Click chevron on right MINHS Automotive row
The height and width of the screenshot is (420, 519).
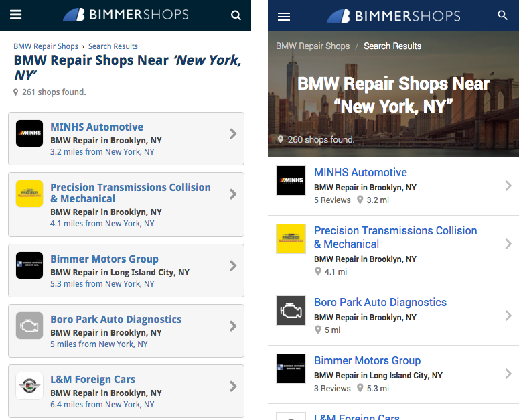pos(508,186)
